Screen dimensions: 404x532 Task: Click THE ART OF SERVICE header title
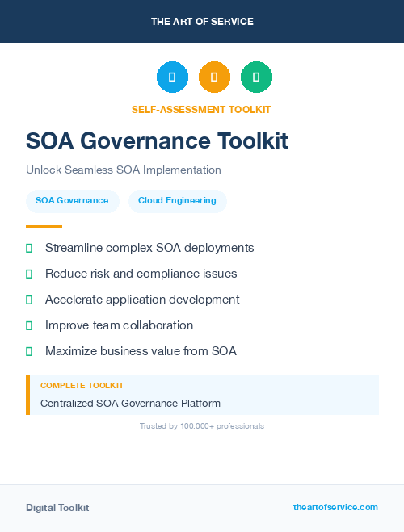[202, 22]
